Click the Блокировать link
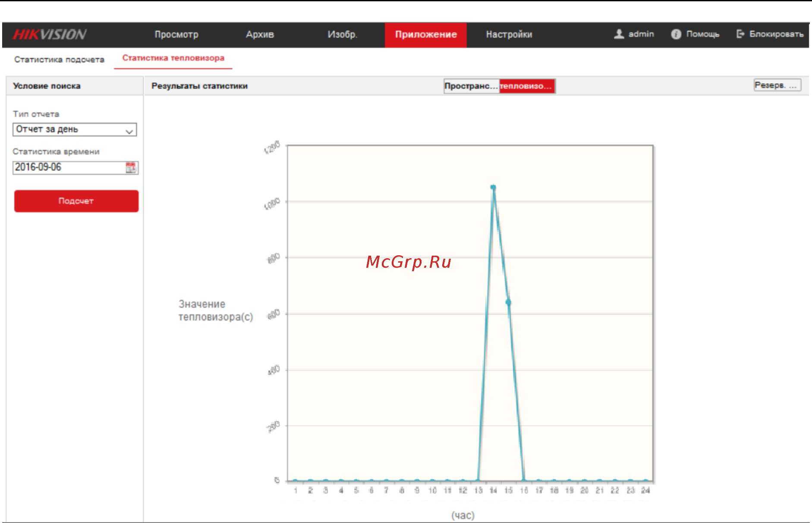 coord(776,34)
